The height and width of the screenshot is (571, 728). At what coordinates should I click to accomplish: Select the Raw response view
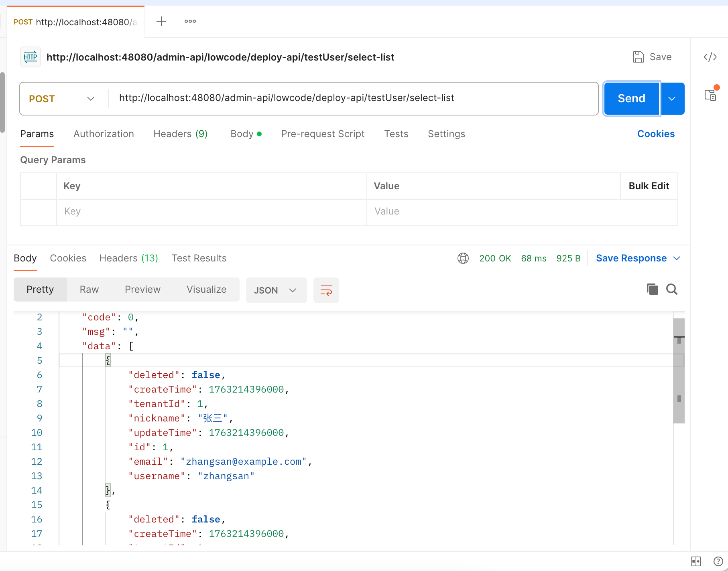(x=89, y=290)
